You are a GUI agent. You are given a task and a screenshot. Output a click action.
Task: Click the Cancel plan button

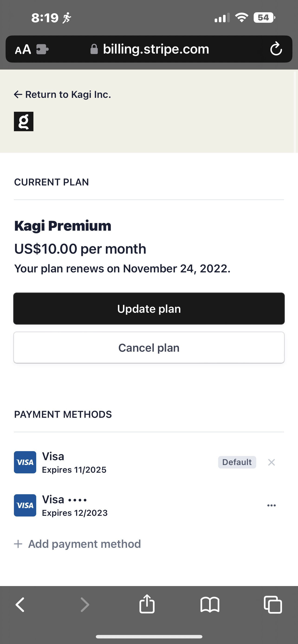tap(149, 348)
